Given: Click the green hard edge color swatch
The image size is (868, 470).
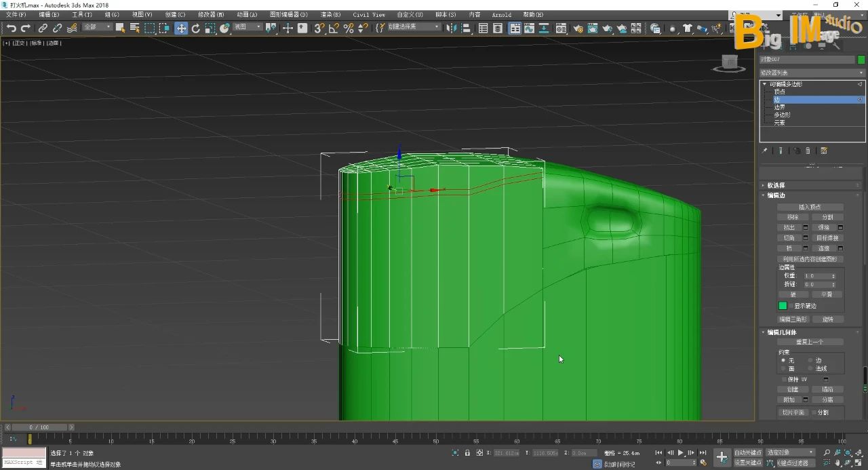Looking at the screenshot, I should coord(783,306).
